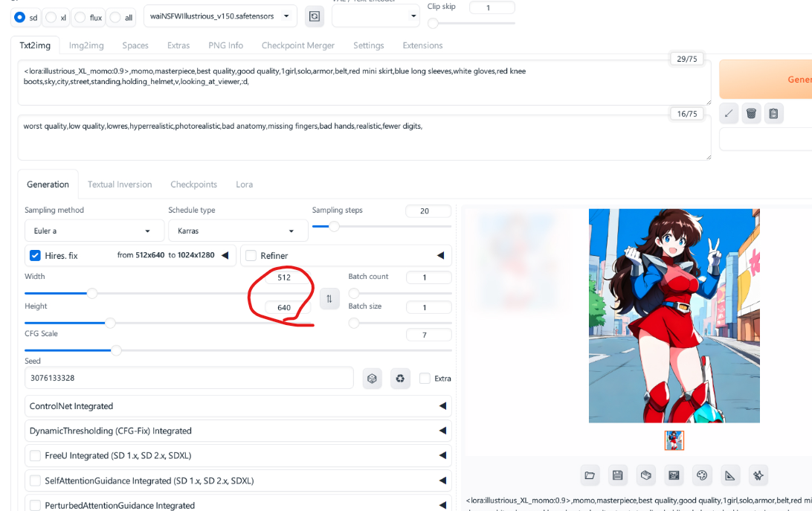Select the all radio preset
The image size is (812, 511).
(115, 17)
